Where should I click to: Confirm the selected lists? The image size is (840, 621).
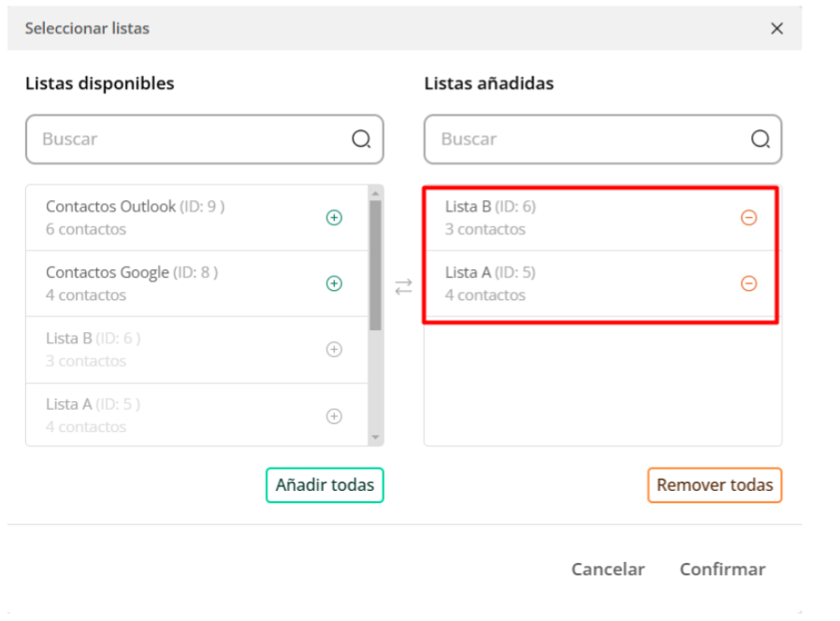click(722, 569)
